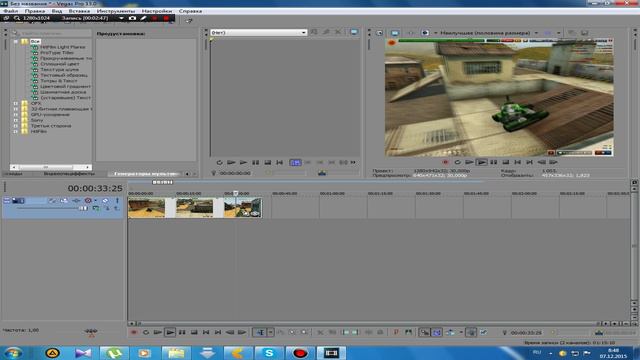
Task: Open the Файл menu
Action: point(10,11)
